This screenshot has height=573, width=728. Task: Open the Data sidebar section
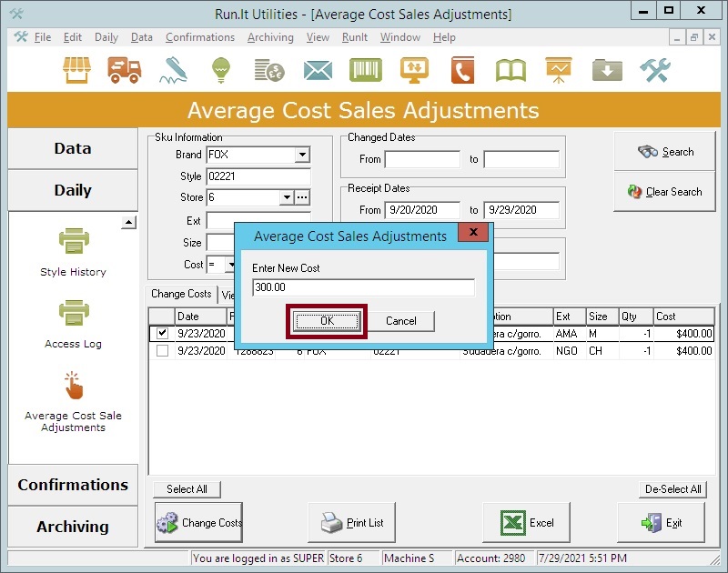pyautogui.click(x=73, y=148)
